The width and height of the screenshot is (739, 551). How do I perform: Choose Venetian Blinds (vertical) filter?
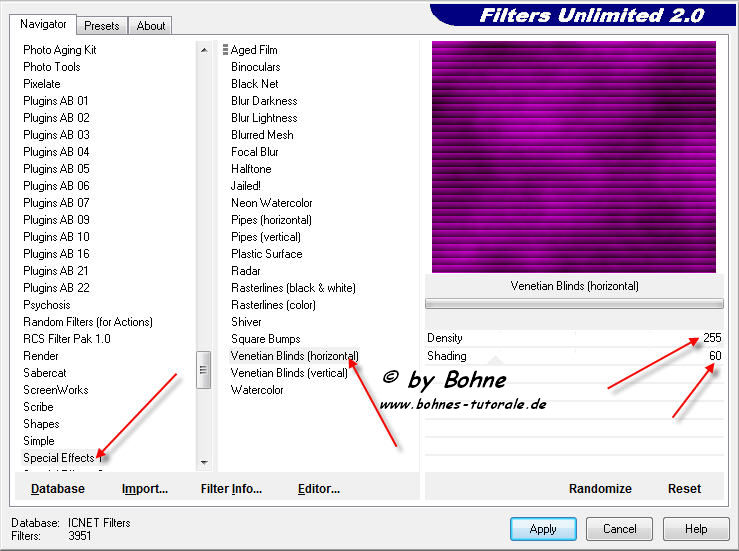click(289, 373)
